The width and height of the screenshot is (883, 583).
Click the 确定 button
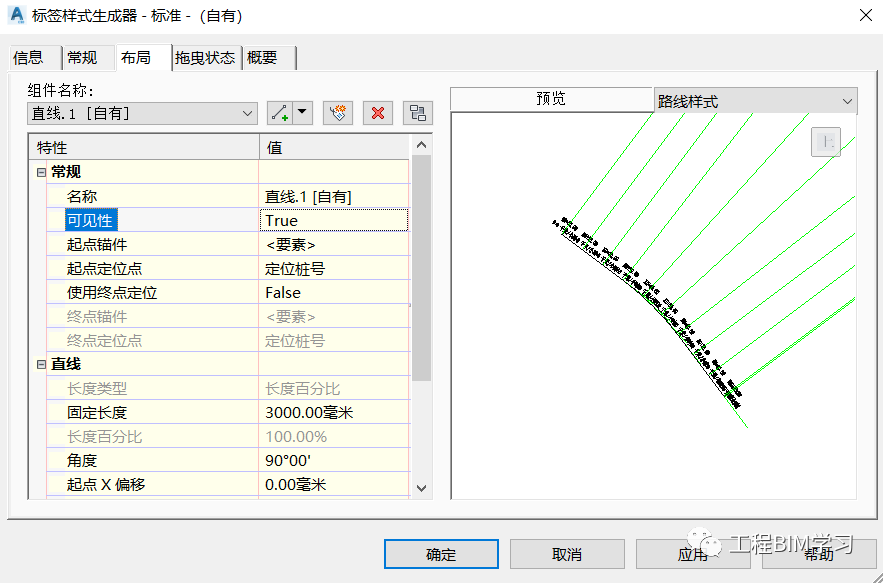tap(441, 554)
